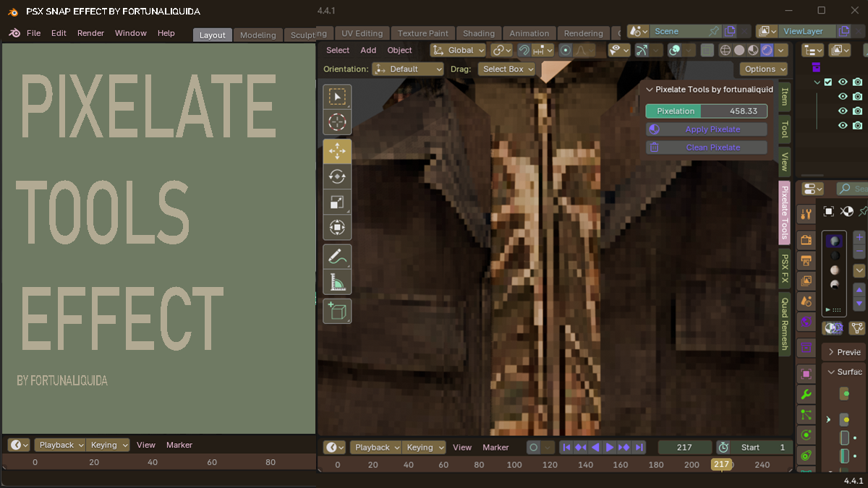Switch to wireframe viewport shading
This screenshot has width=868, height=488.
(x=726, y=50)
